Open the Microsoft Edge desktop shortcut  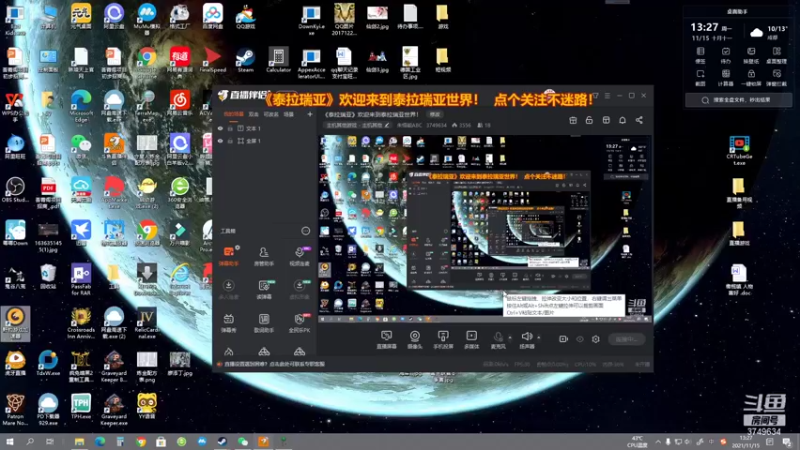click(81, 106)
